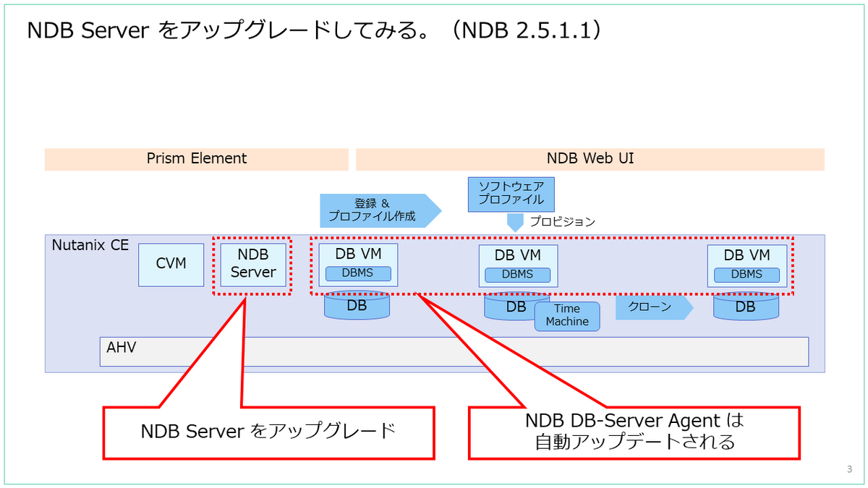Image resolution: width=868 pixels, height=488 pixels.
Task: Click the "NDB DB-Server Agent は 自動アップデートされる" callout text
Action: 634,432
